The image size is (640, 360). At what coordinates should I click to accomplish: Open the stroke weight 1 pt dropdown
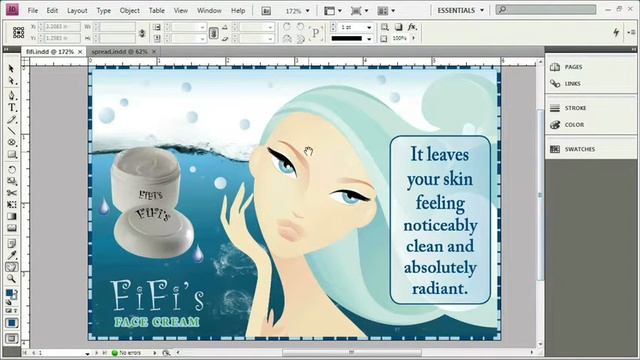[x=369, y=27]
